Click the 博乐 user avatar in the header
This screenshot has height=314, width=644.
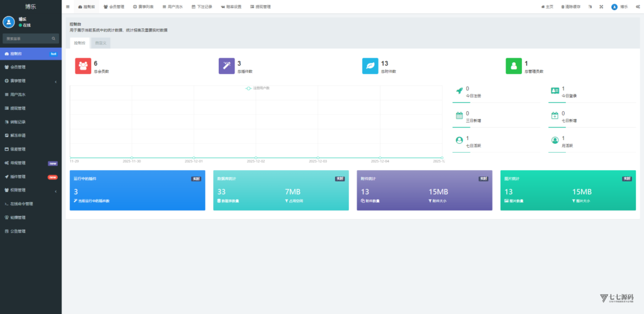click(614, 7)
